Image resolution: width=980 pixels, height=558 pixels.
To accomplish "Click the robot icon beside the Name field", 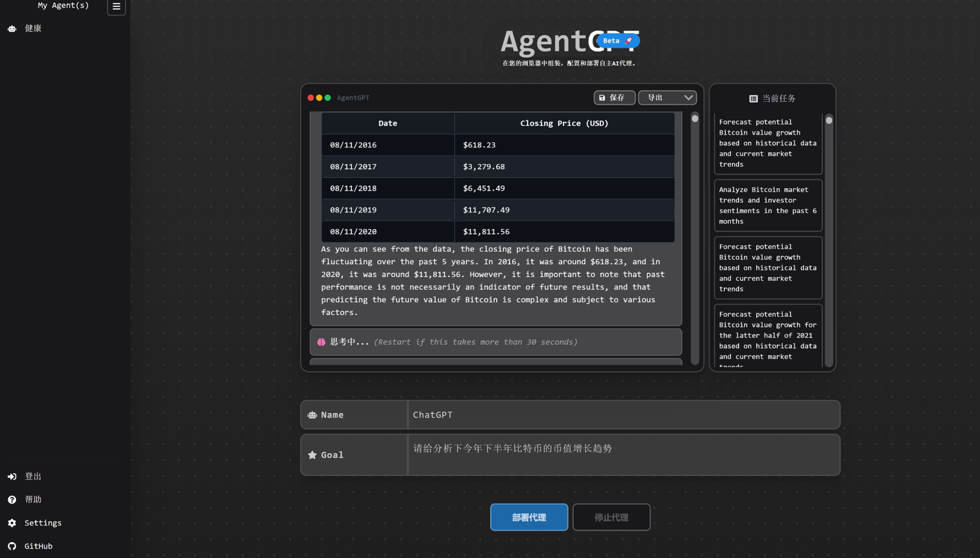I will 312,415.
